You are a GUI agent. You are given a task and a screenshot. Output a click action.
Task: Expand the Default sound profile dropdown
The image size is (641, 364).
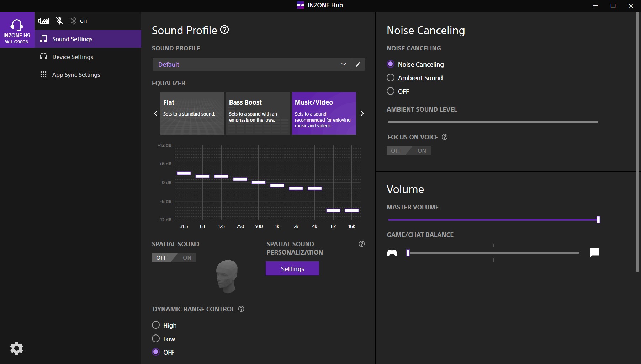[252, 64]
